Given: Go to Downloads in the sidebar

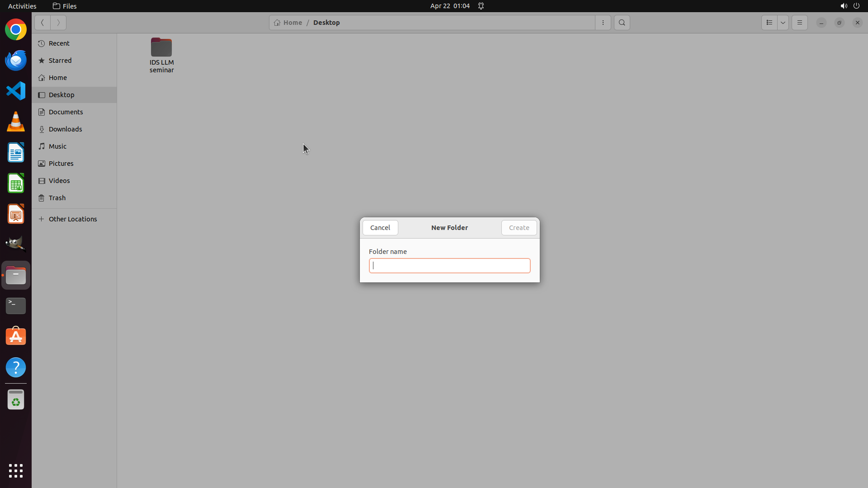Looking at the screenshot, I should pyautogui.click(x=65, y=129).
